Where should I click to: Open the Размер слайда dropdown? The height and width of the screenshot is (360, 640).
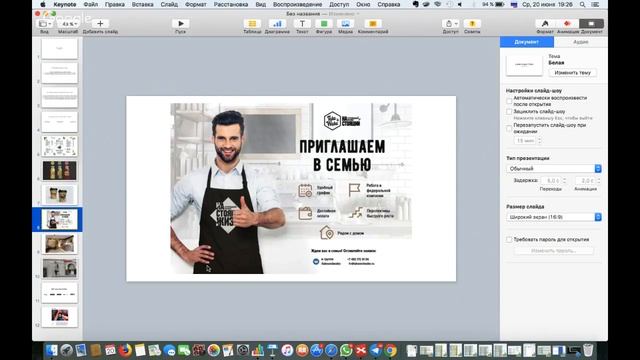(x=553, y=217)
